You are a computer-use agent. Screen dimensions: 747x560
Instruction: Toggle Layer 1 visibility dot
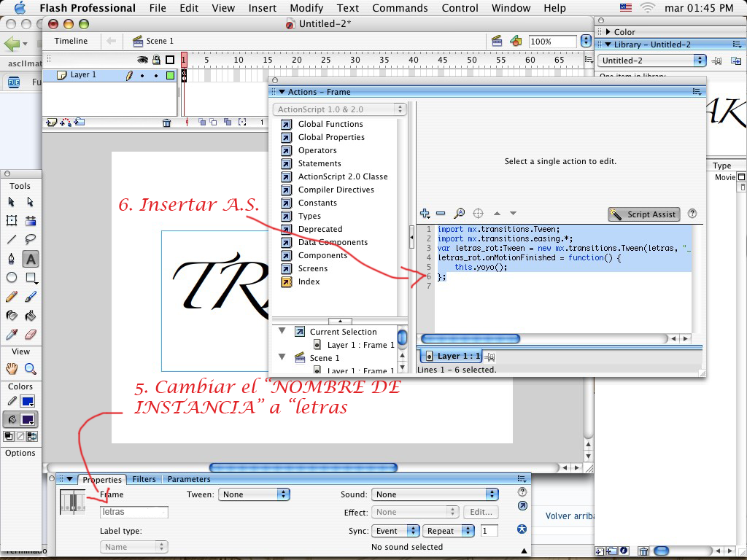click(x=142, y=75)
